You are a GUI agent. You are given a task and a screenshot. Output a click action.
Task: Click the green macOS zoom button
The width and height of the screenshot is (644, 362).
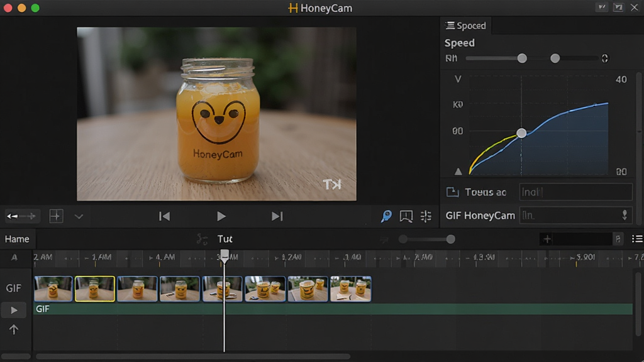click(x=35, y=8)
